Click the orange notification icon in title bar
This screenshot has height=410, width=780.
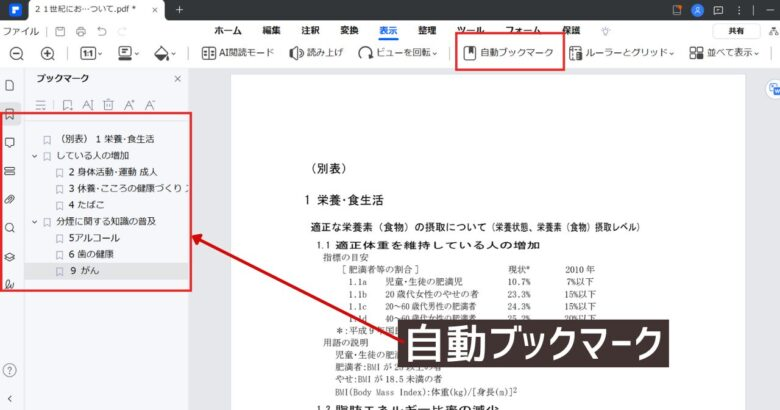click(677, 9)
